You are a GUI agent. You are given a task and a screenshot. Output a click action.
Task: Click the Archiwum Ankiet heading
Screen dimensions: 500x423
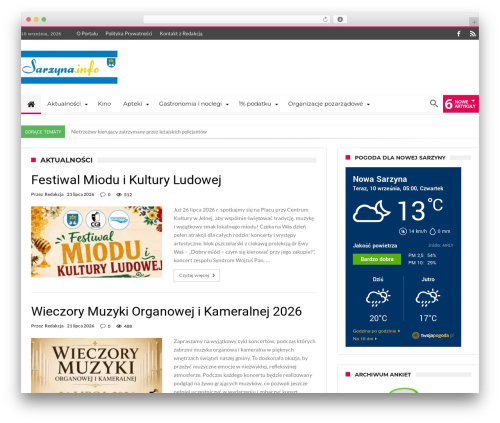[383, 375]
